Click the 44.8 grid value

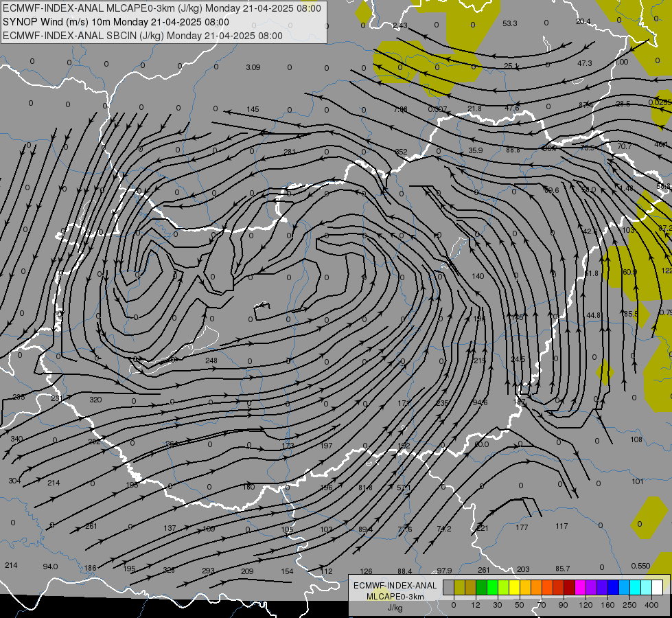click(x=594, y=315)
